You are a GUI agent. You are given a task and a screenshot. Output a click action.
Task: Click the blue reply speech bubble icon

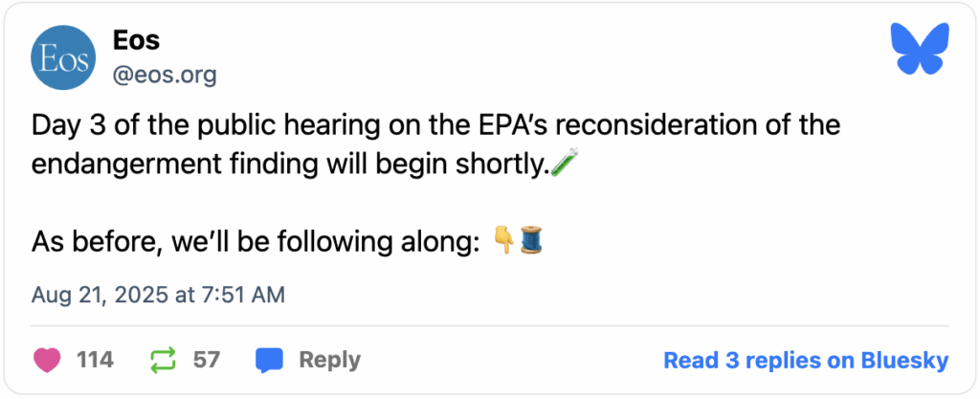tap(270, 361)
